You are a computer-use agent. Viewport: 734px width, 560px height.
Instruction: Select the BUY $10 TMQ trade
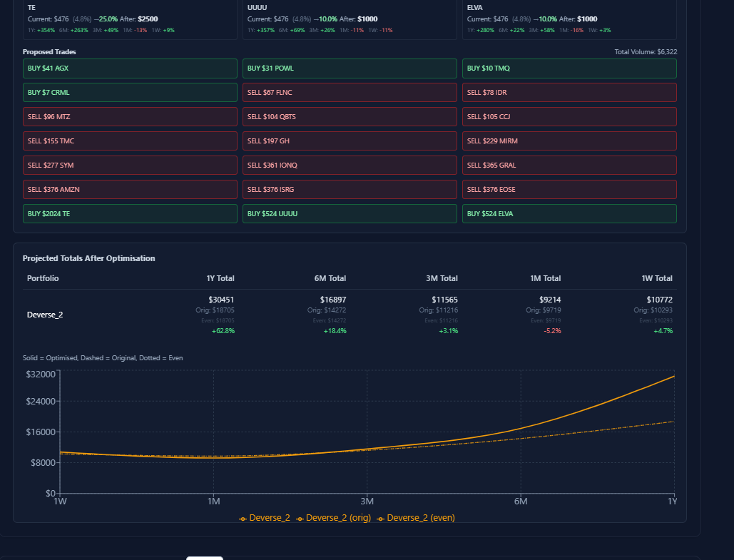click(x=569, y=68)
